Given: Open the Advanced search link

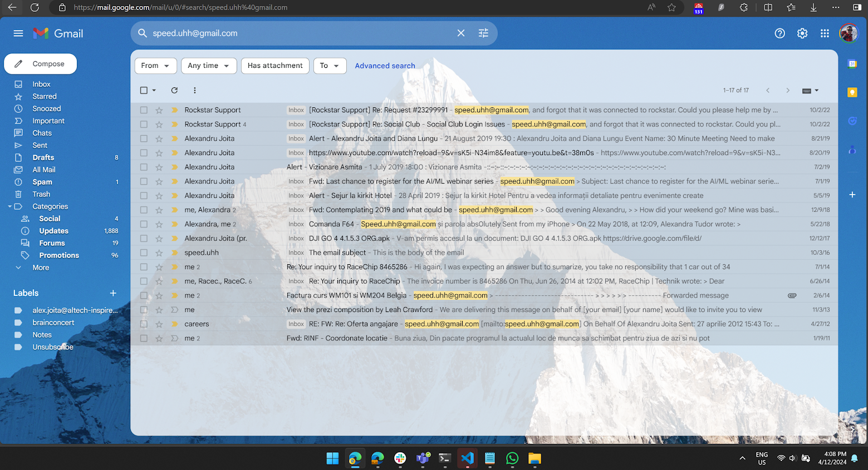Looking at the screenshot, I should [x=385, y=66].
